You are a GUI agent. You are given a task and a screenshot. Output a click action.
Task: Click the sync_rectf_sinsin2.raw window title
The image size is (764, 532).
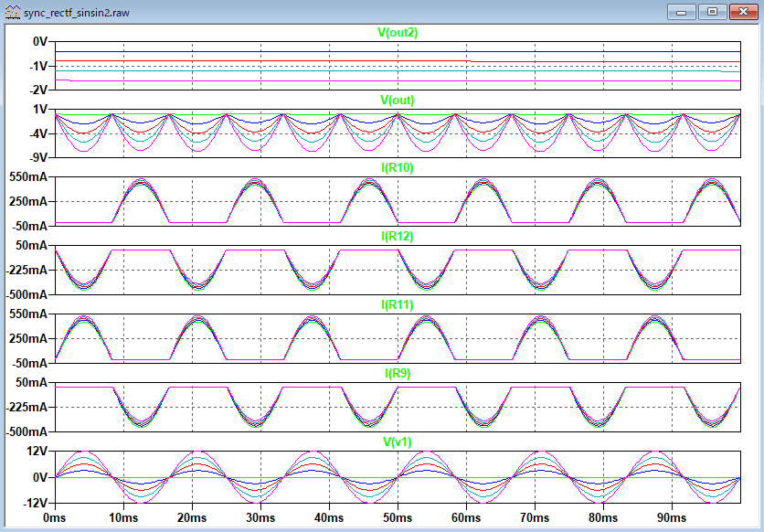click(x=77, y=13)
